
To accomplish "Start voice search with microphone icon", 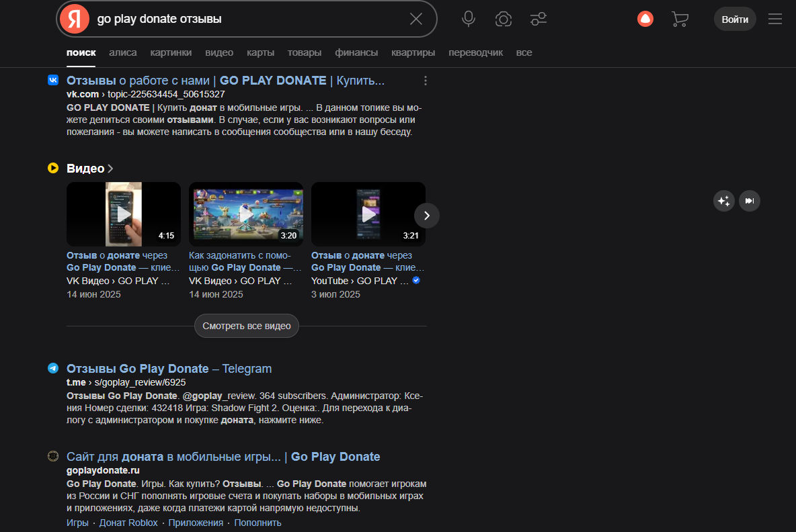I will tap(469, 19).
